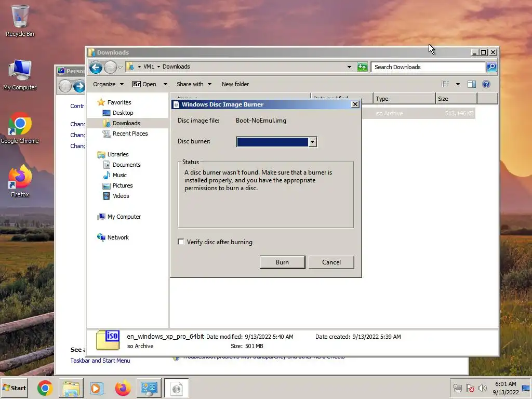Expand the Disc burner dropdown
This screenshot has height=399, width=532.
[x=312, y=142]
